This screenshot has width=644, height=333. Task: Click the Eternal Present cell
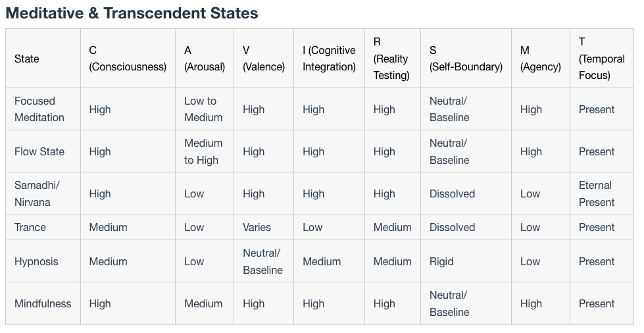[x=597, y=193]
